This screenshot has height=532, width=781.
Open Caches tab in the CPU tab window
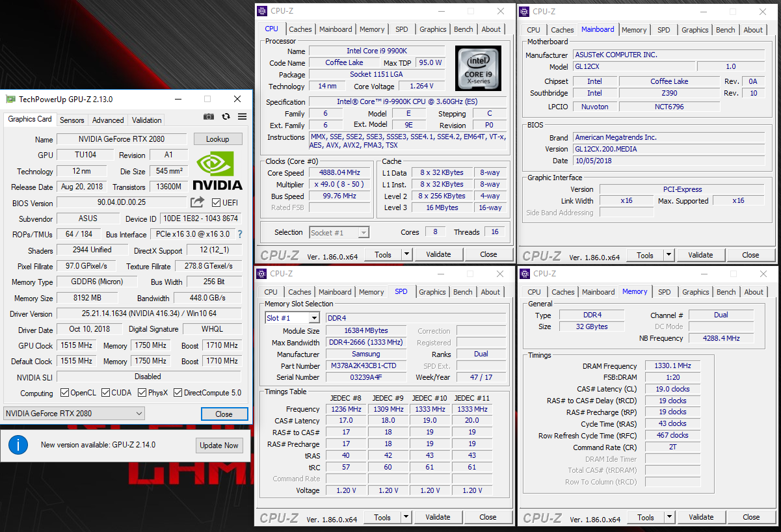tap(300, 29)
